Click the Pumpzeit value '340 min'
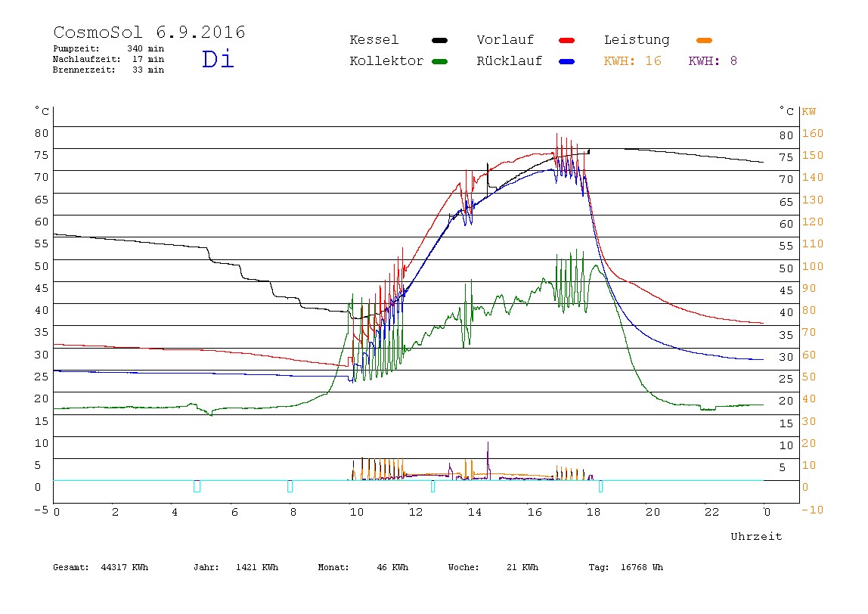The height and width of the screenshot is (614, 868). tap(146, 48)
